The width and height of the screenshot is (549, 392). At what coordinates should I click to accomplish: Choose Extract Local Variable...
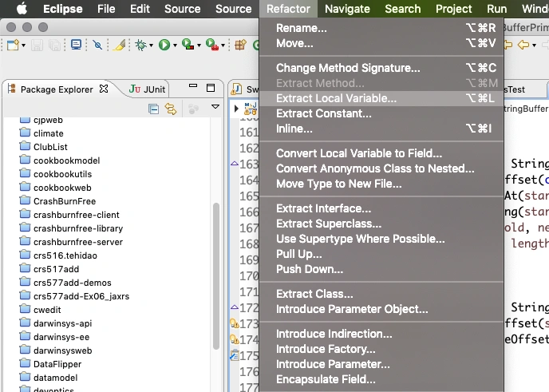[381, 98]
